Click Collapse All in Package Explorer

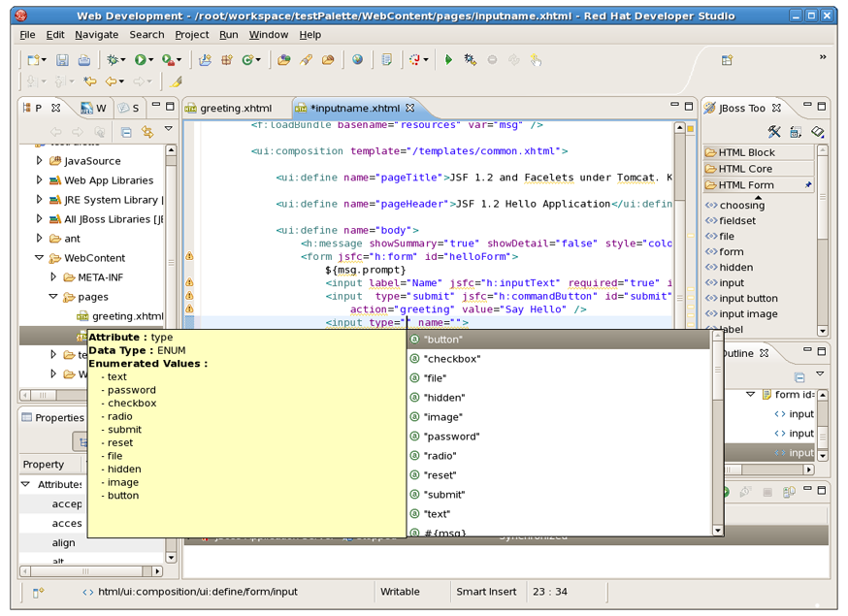click(126, 132)
